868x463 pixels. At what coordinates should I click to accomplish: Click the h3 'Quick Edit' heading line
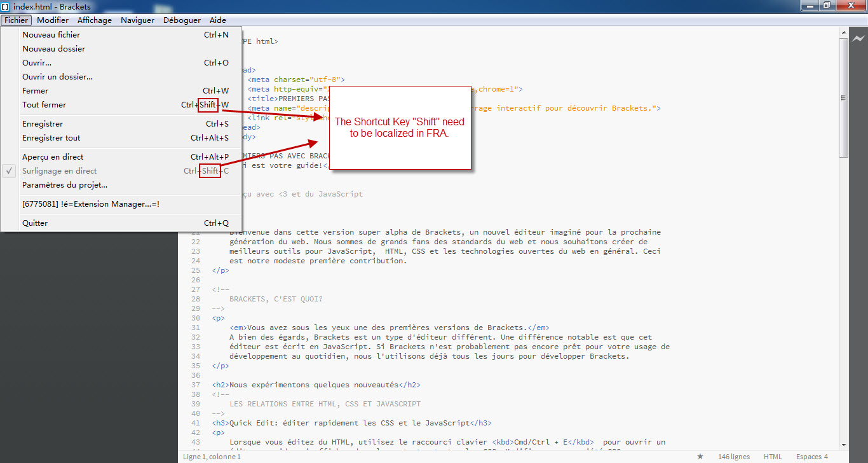[x=351, y=423]
